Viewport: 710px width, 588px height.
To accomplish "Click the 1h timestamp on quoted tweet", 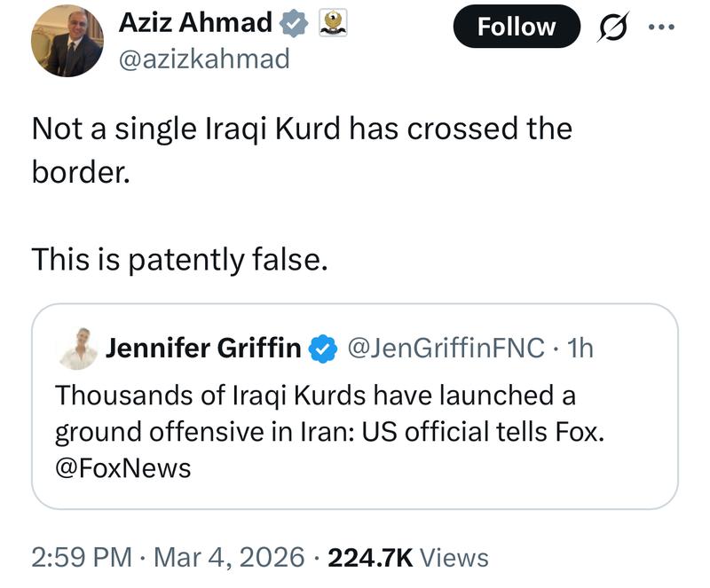I will [x=580, y=348].
